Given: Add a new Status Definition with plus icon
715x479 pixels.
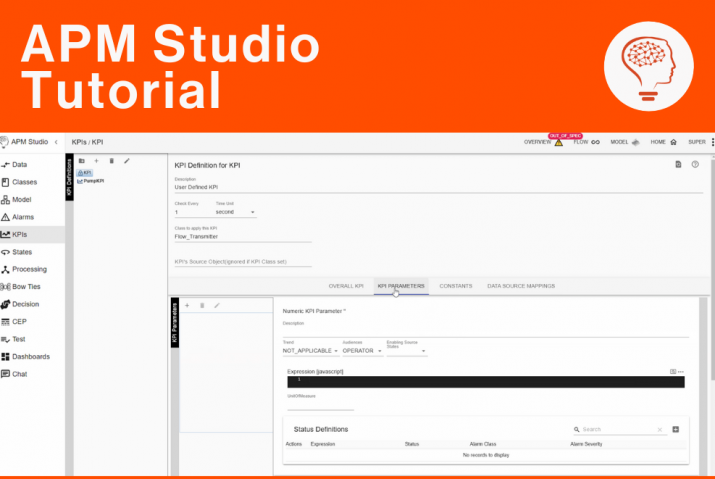Looking at the screenshot, I should point(675,429).
